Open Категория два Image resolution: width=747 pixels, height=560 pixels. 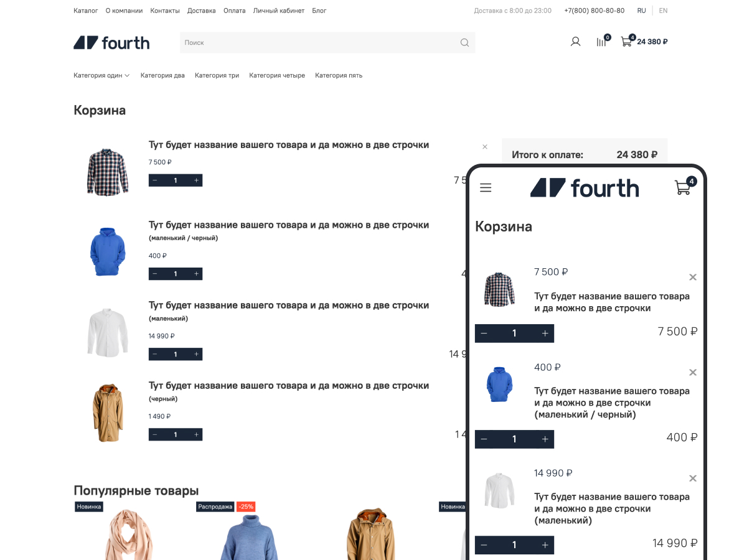162,75
